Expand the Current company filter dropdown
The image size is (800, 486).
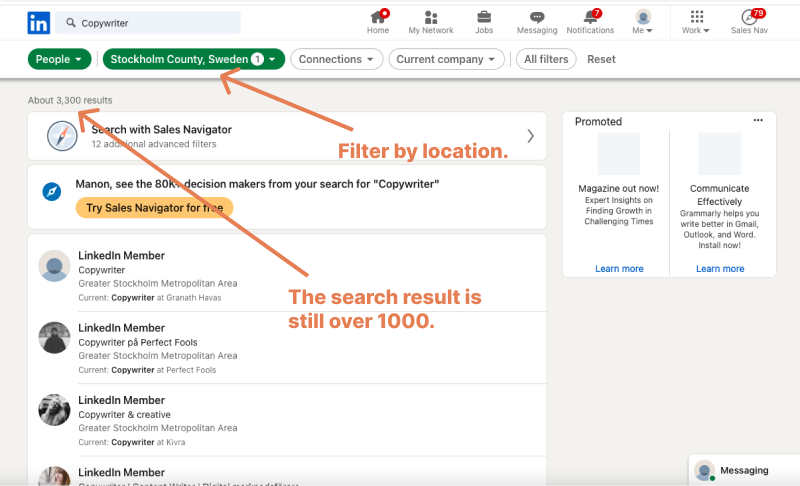[x=446, y=59]
